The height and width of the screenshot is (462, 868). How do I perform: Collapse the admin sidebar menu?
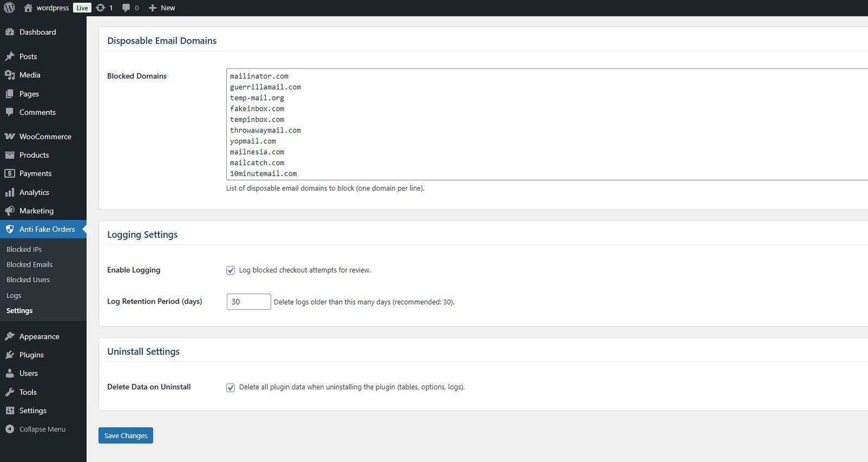pyautogui.click(x=36, y=429)
